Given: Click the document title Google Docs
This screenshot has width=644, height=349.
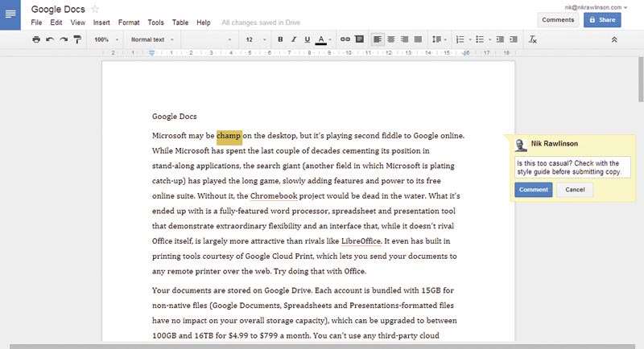Looking at the screenshot, I should coord(58,9).
